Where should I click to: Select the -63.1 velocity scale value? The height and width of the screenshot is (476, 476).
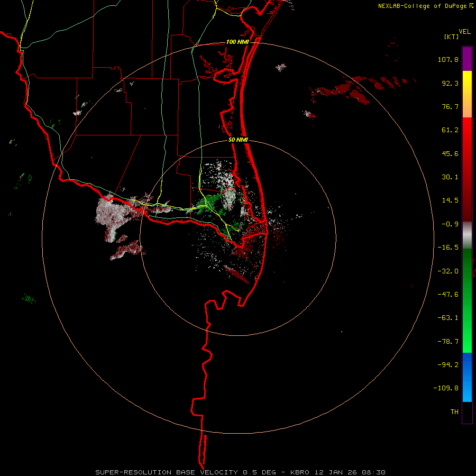click(x=448, y=318)
